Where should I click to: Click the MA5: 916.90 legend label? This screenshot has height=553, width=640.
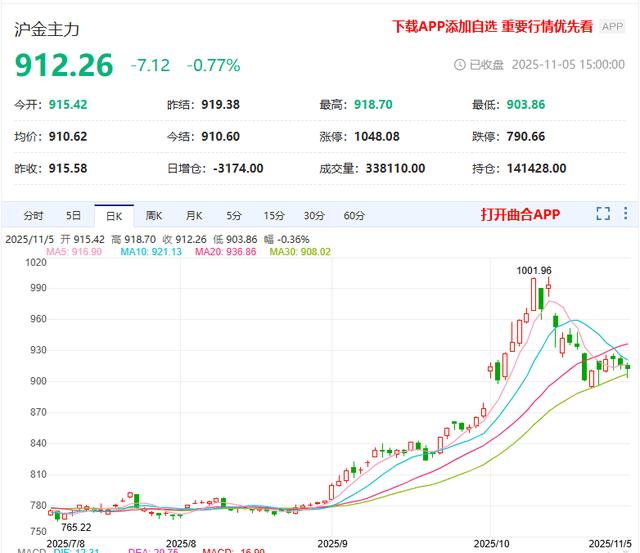coord(74,252)
